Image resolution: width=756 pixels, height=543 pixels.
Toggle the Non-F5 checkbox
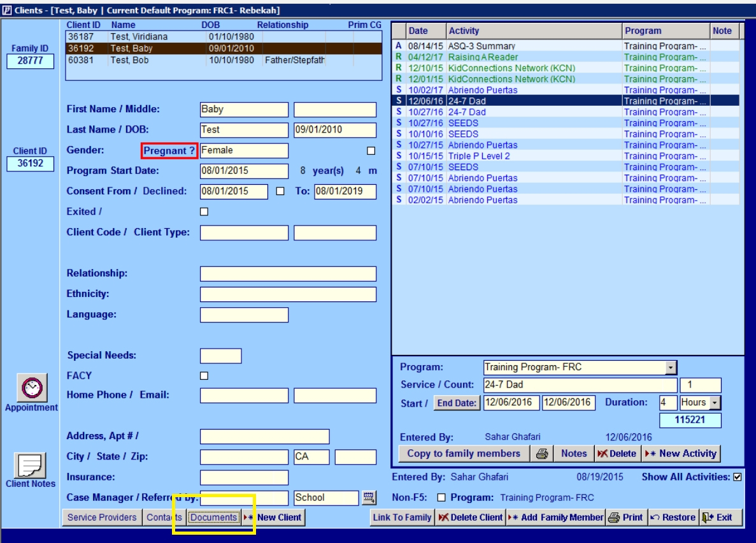click(x=441, y=498)
